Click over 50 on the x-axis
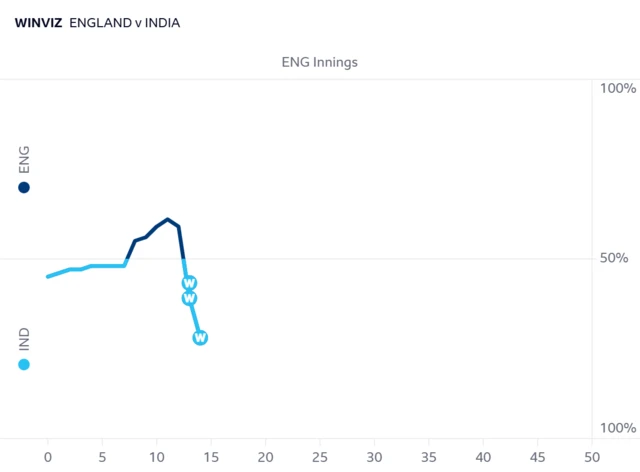This screenshot has height=472, width=640. (592, 457)
